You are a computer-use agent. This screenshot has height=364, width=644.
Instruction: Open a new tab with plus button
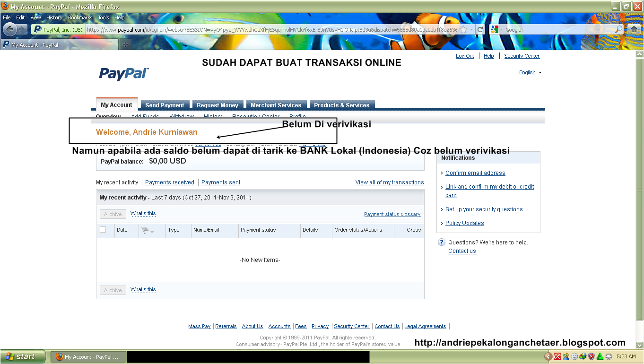[125, 44]
